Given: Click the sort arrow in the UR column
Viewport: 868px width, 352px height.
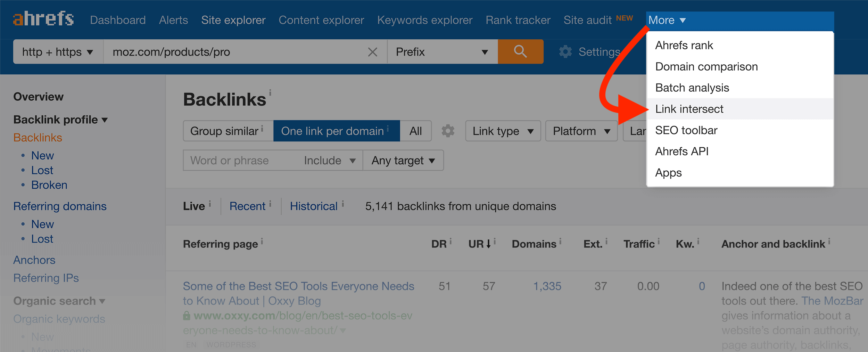Looking at the screenshot, I should pyautogui.click(x=488, y=244).
